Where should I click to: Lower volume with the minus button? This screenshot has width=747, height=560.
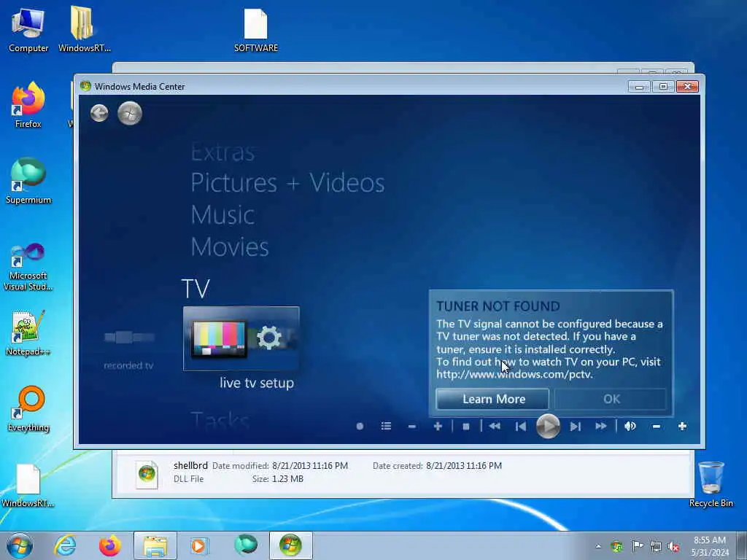tap(656, 426)
